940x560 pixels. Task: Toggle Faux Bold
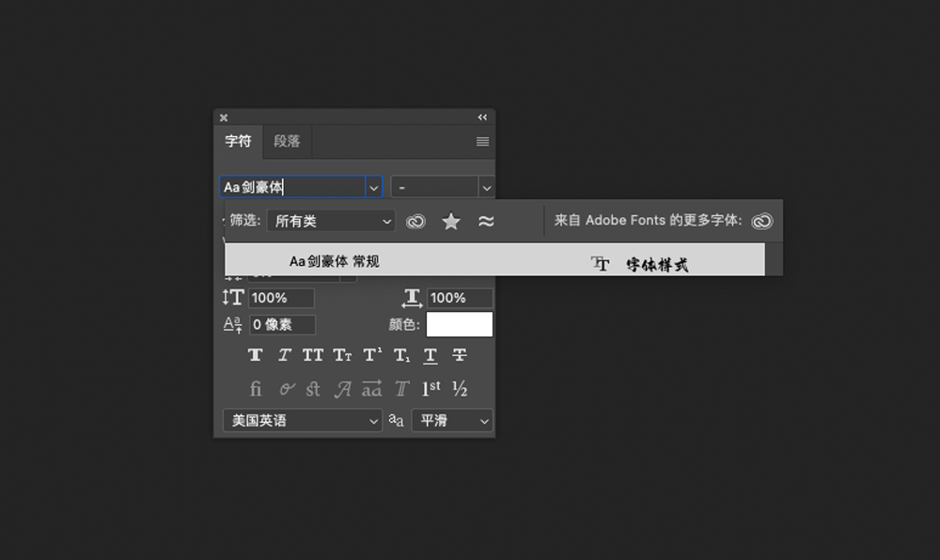click(x=256, y=355)
